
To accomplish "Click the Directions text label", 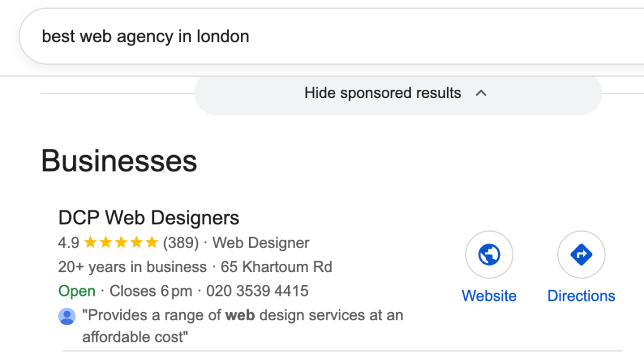I will click(581, 296).
